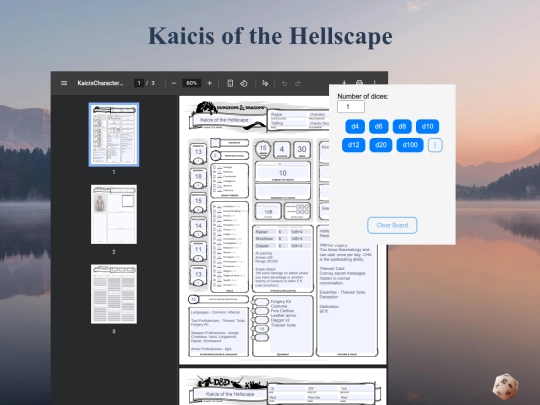The height and width of the screenshot is (405, 540).
Task: Click the fit to page icon
Action: [230, 83]
